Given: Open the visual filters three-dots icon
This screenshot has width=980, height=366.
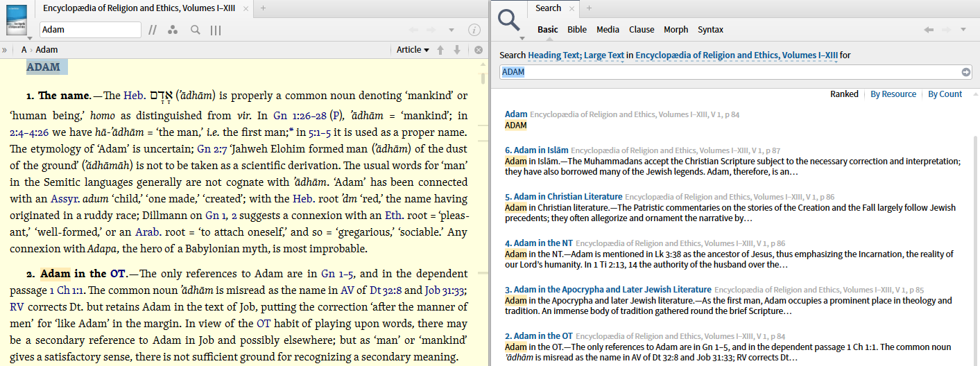Looking at the screenshot, I should 173,30.
